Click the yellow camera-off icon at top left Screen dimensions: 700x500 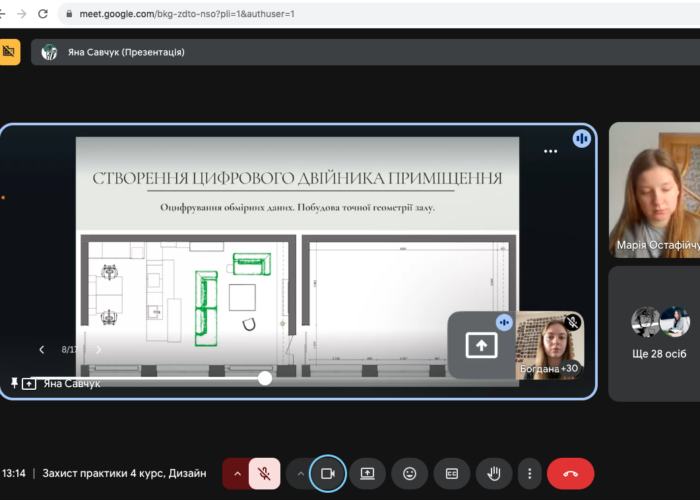[x=10, y=52]
